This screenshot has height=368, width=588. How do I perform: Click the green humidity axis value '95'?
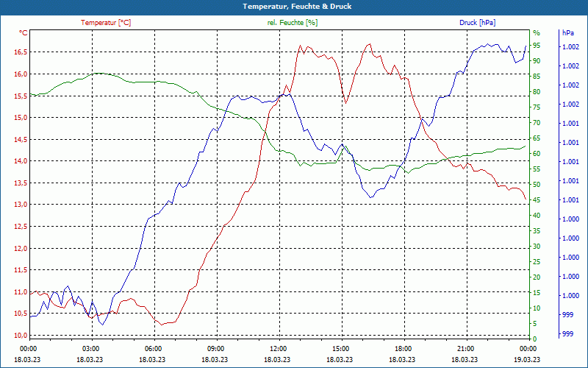click(537, 46)
